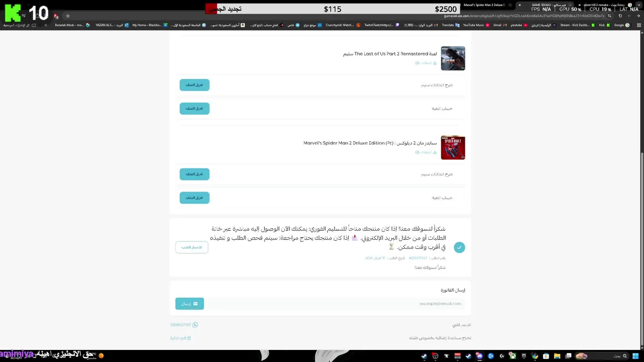This screenshot has width=644, height=362.
Task: Open the Chrome taskbar icon
Action: [x=535, y=356]
